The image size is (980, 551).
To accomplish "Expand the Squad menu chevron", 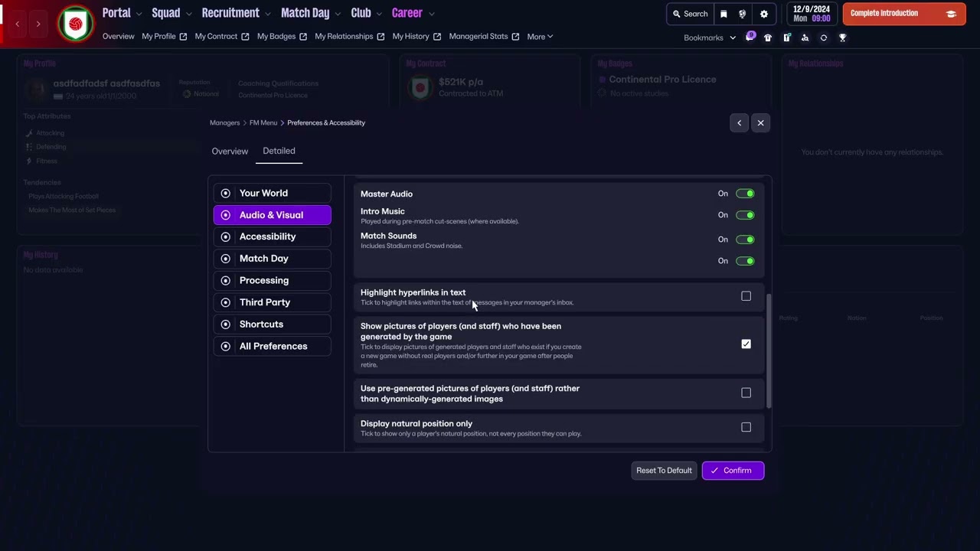I will pos(188,14).
